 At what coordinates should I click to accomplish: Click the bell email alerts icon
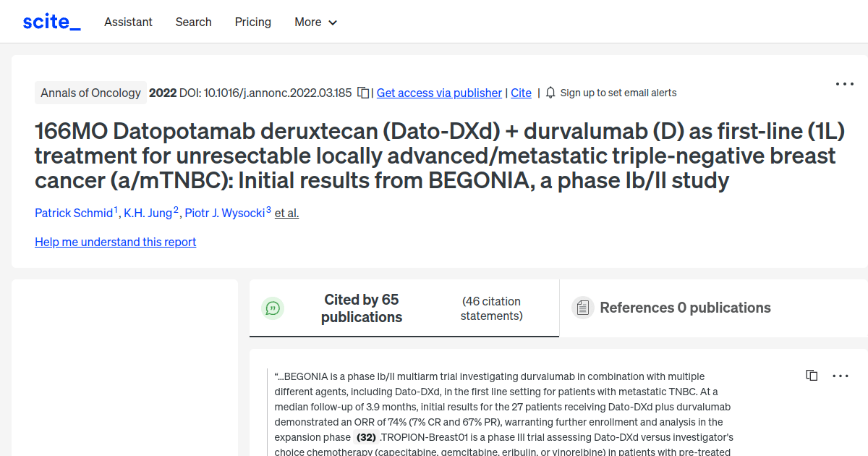(x=550, y=93)
